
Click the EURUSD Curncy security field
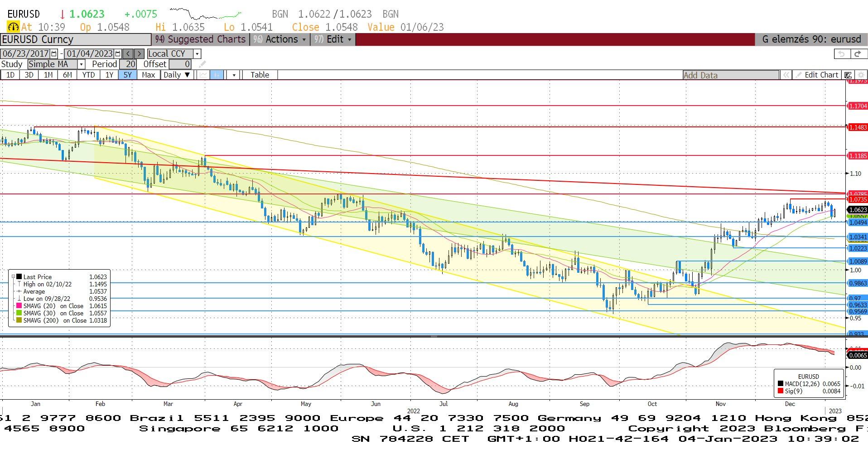[x=76, y=39]
